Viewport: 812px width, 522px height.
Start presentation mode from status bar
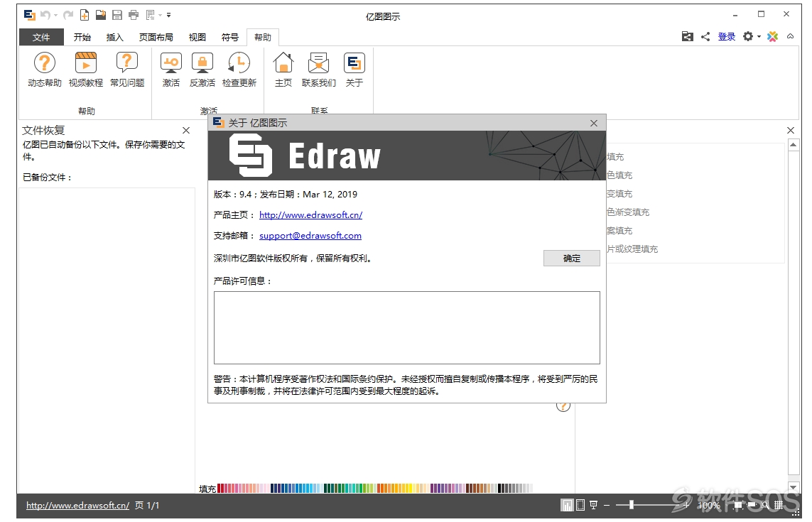coord(593,505)
